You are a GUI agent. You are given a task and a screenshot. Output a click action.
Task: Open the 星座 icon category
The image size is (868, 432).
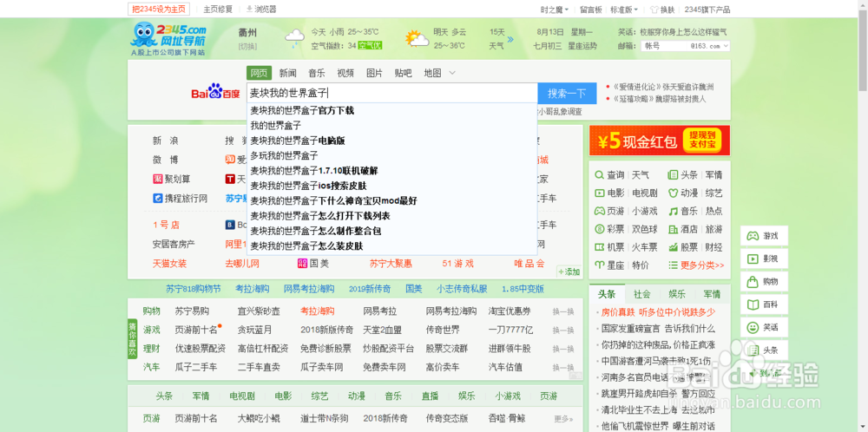[x=600, y=265]
